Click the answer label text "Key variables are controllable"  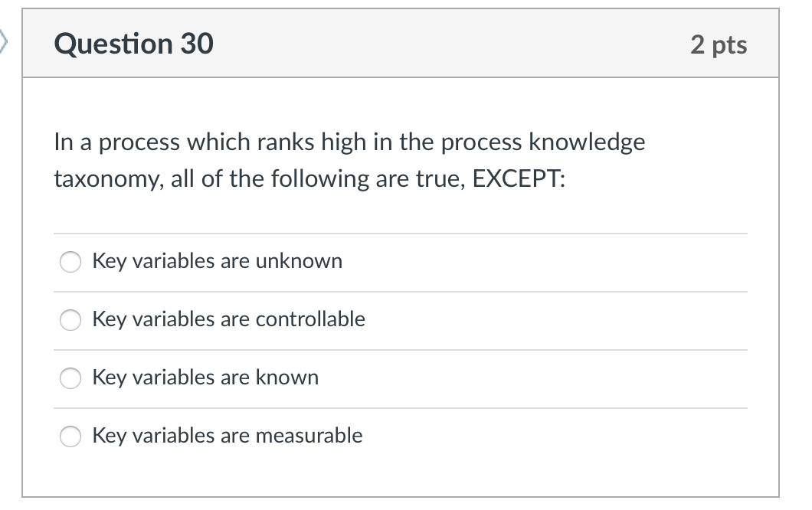(228, 319)
